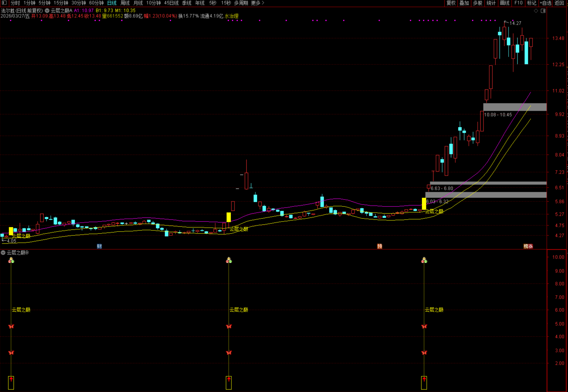Toggle the right side panel icon
Viewport: 568px width, 392px height.
pyautogui.click(x=543, y=11)
